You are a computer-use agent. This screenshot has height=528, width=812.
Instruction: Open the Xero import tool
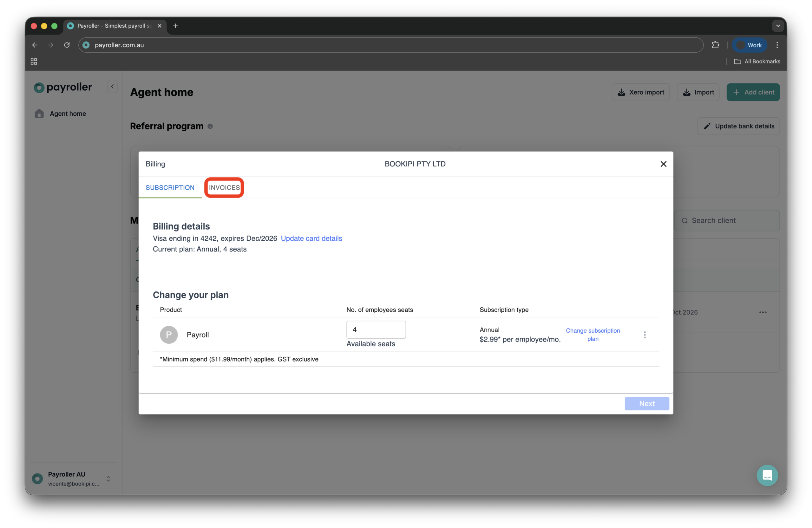[640, 92]
